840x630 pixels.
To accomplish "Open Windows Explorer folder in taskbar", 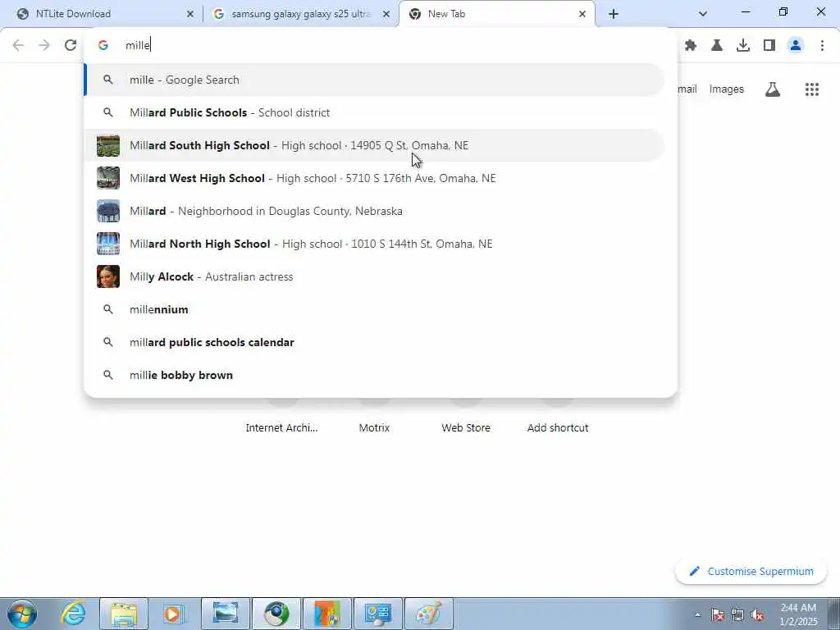I will 124,614.
